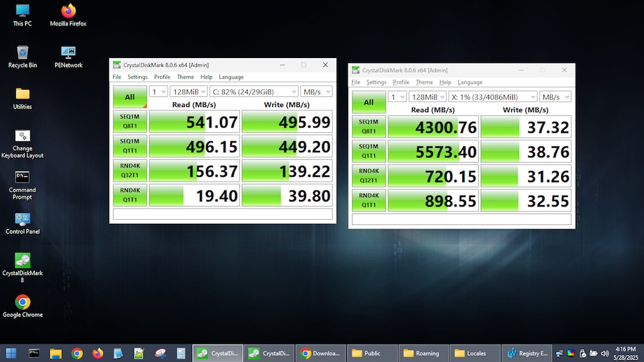Screen dimensions: 644x362
Task: Open 128MiB size dropdown in right window
Action: (x=428, y=97)
